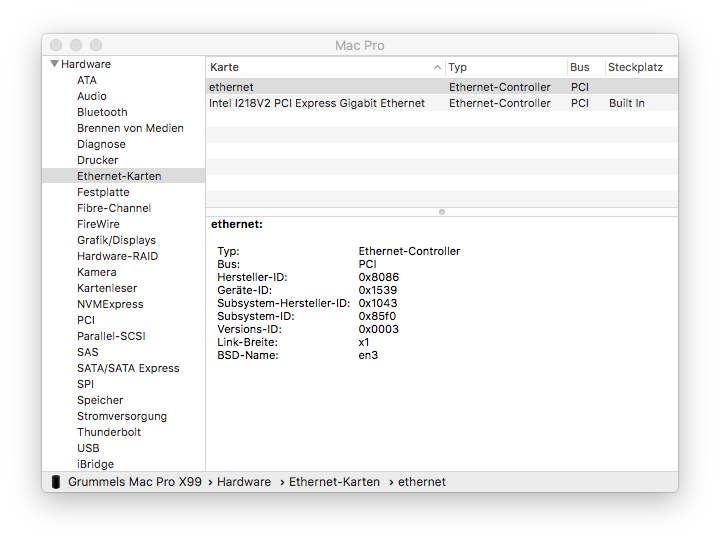
Task: Click Built In Steckplatz cell
Action: tap(627, 103)
